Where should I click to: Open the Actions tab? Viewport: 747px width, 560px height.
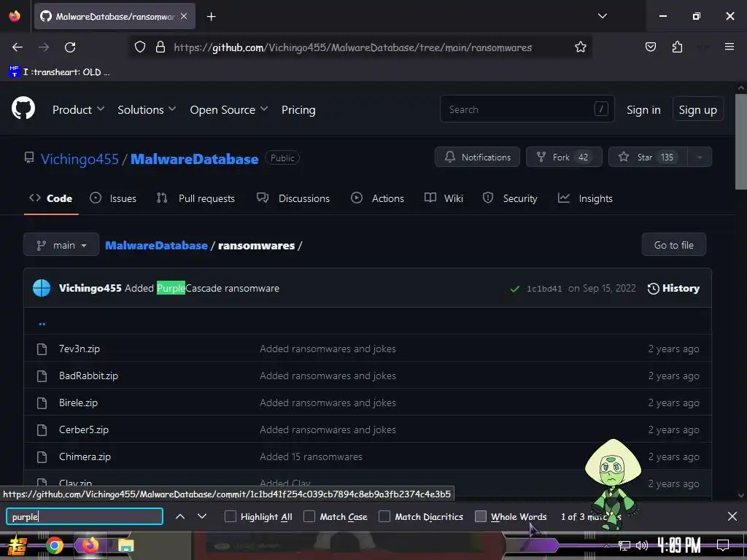(377, 198)
